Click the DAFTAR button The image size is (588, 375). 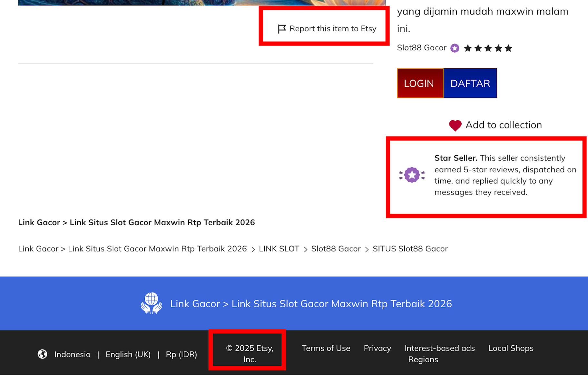click(470, 83)
